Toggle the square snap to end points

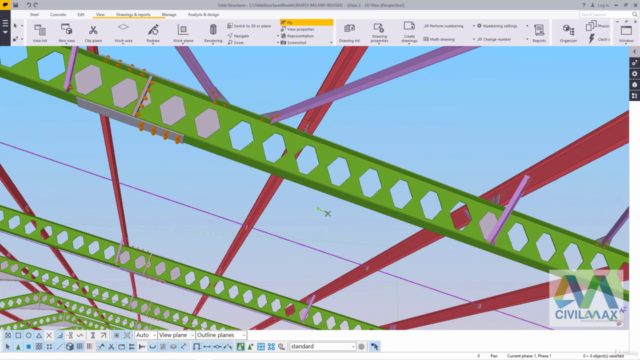(x=18, y=335)
